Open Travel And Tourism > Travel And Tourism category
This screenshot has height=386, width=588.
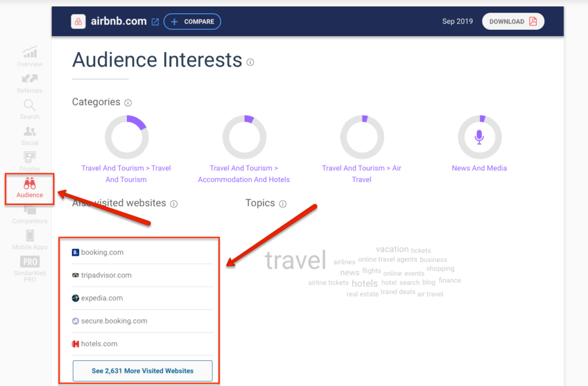[126, 174]
